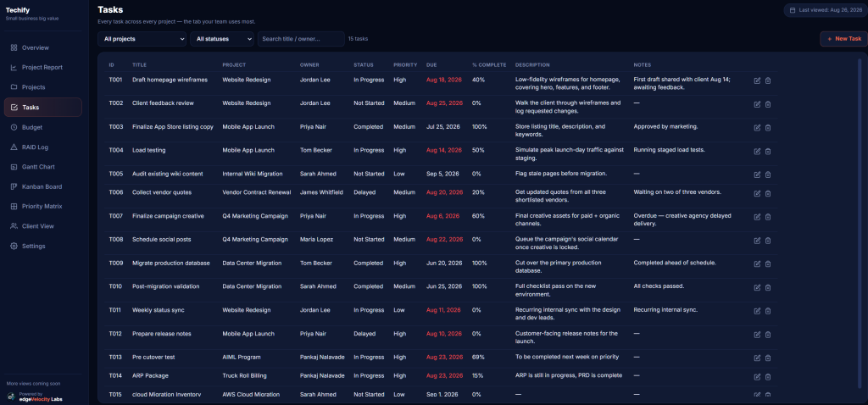Click "Vendor Contract Renewal" project cell
This screenshot has width=868, height=405.
click(256, 192)
